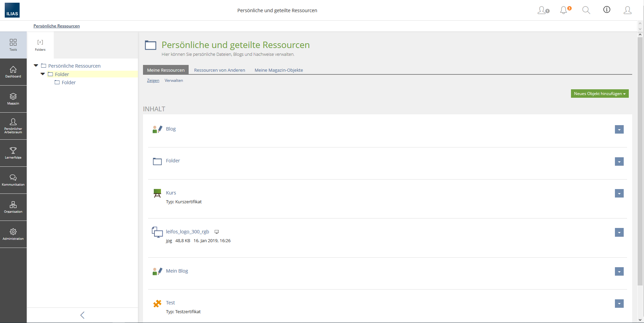Click the 'Typ: Kurszertifikat' text
This screenshot has width=644, height=323.
pyautogui.click(x=184, y=202)
